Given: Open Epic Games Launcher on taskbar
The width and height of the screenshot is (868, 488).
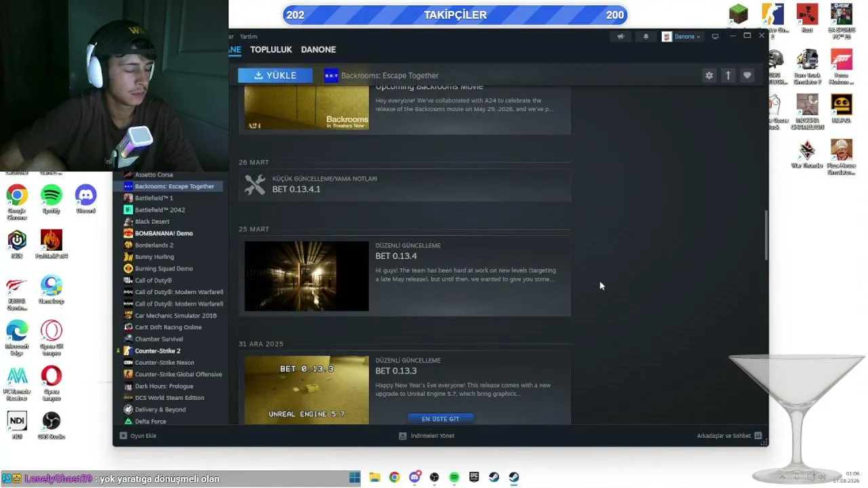Looking at the screenshot, I should coord(474,477).
